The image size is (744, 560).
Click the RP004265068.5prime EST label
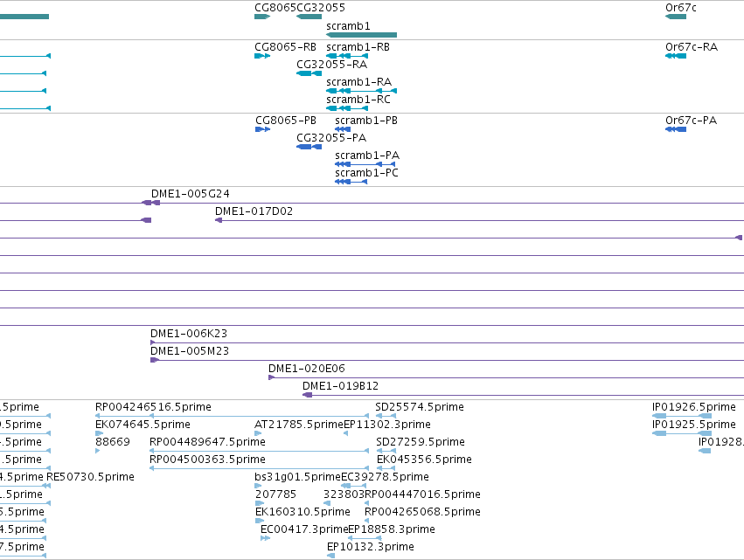pyautogui.click(x=422, y=512)
